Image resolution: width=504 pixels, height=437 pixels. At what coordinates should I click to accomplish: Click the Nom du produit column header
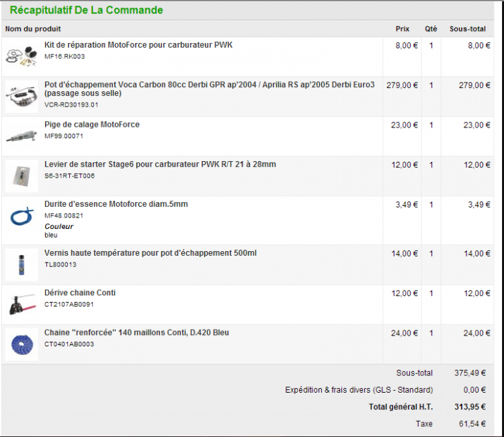[33, 29]
